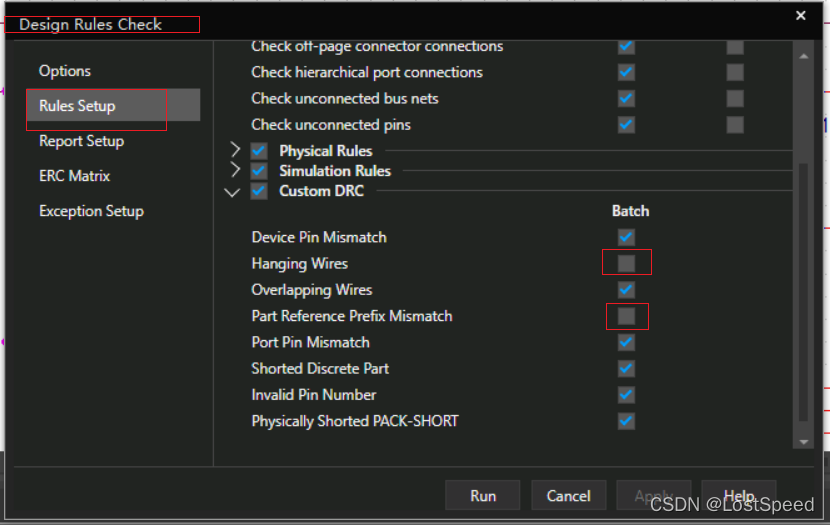Image resolution: width=830 pixels, height=525 pixels.
Task: Open the Options page
Action: [x=65, y=71]
